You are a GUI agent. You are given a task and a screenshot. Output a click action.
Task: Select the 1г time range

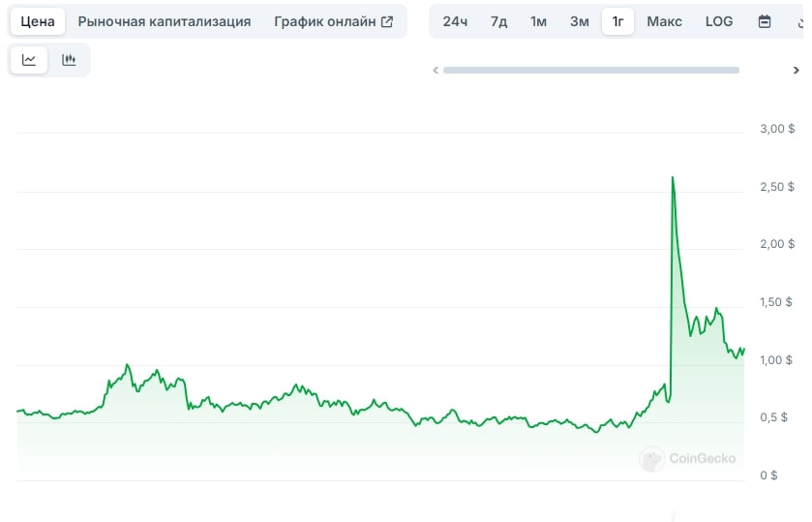pos(617,21)
